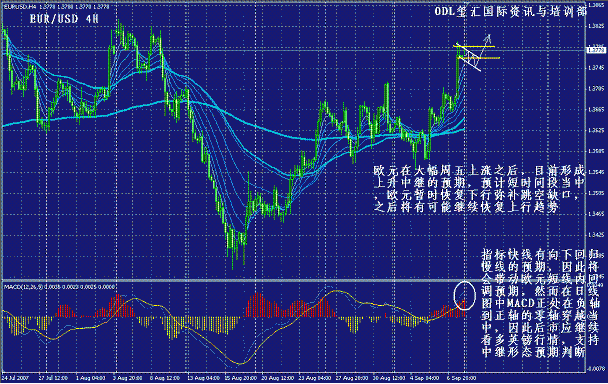Select the ODL header text at top right

click(511, 12)
